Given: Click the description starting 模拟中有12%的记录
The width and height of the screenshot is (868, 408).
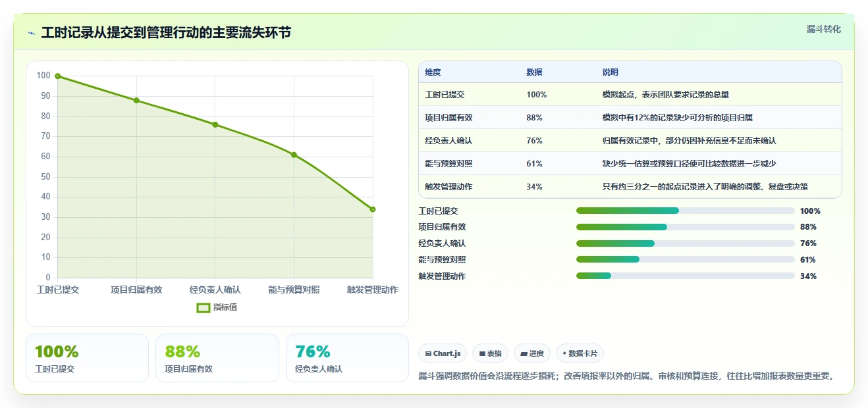Looking at the screenshot, I should click(x=678, y=118).
